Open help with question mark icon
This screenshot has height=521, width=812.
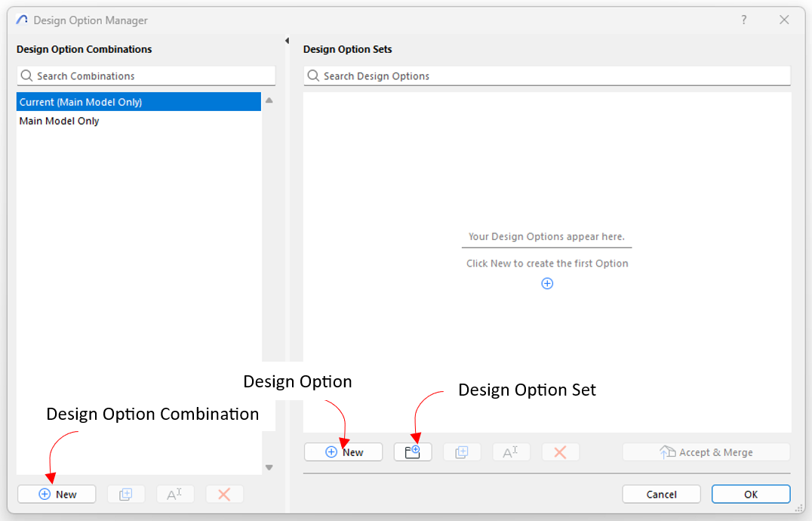pyautogui.click(x=744, y=20)
